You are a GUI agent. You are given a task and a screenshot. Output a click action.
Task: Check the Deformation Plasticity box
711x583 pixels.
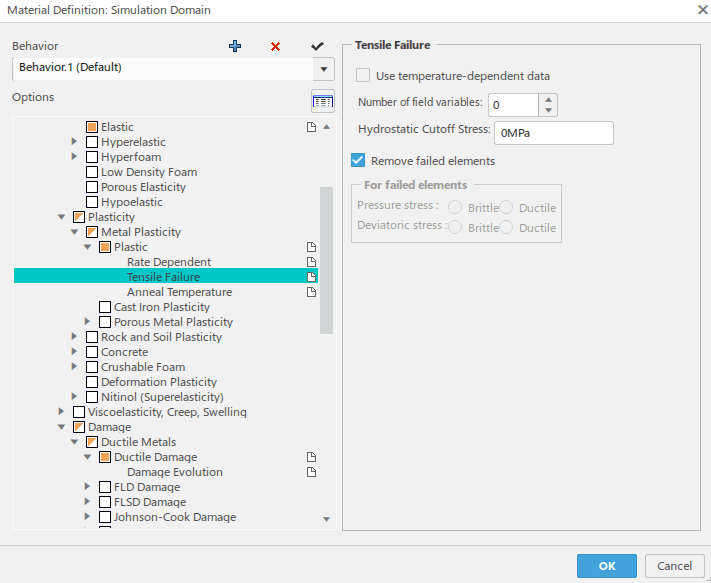[92, 382]
